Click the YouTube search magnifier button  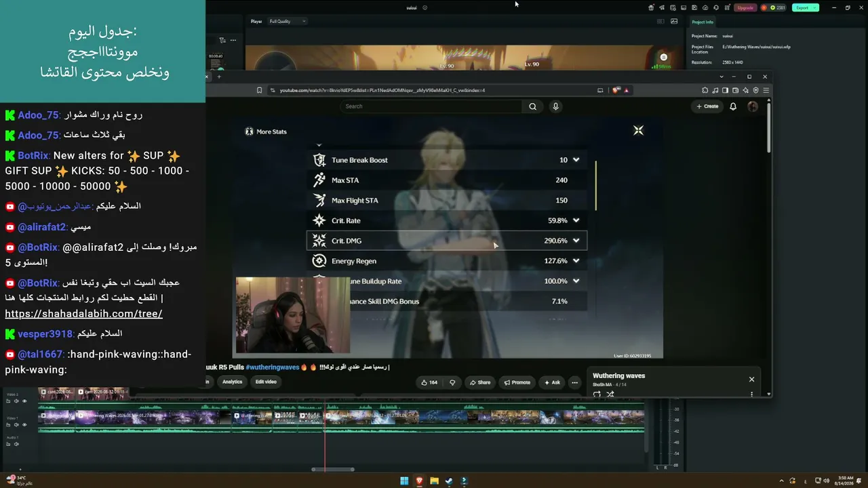click(x=532, y=106)
